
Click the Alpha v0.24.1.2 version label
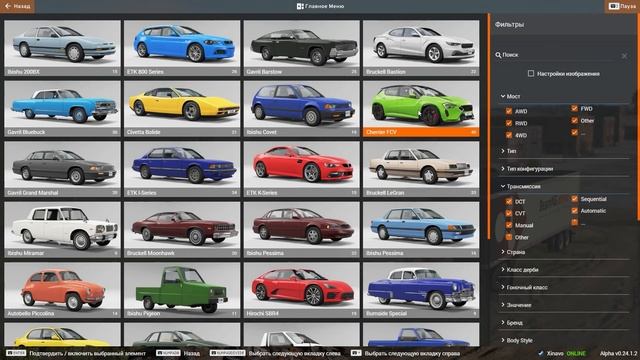[x=618, y=353]
